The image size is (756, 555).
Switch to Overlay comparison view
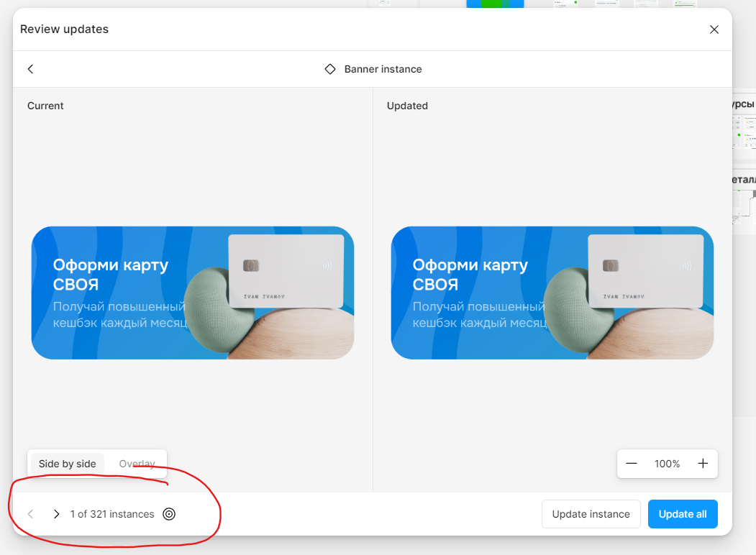pos(137,464)
